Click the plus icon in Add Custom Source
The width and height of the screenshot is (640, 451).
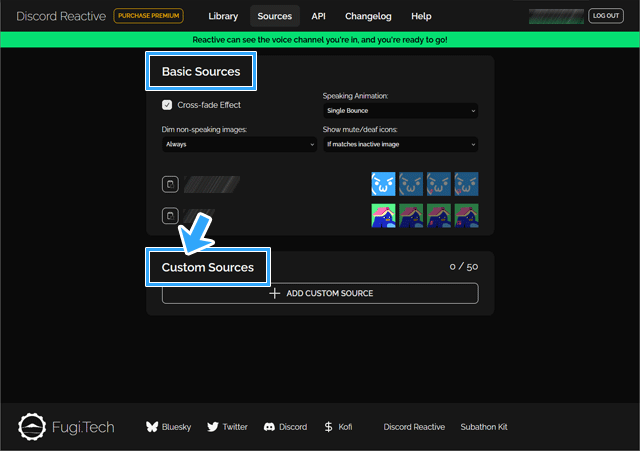275,293
